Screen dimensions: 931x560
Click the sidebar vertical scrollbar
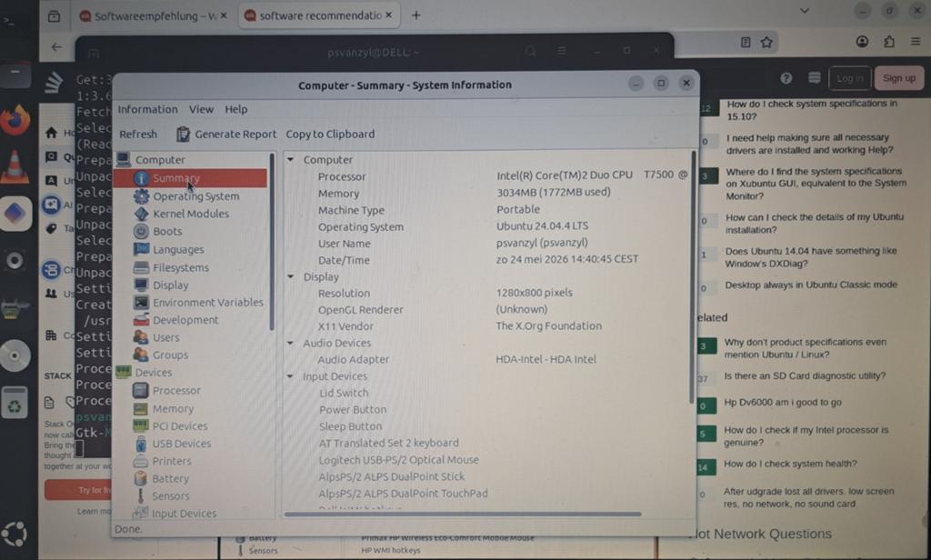(272, 242)
